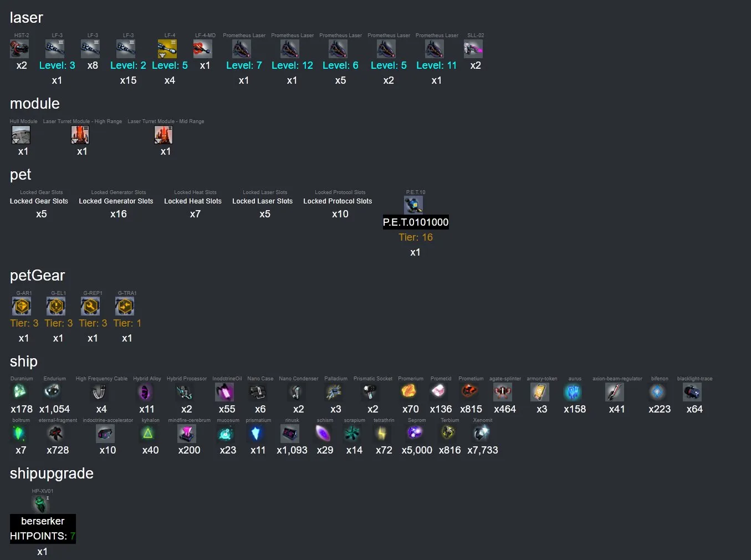Select the Prometheus Laser Level 12 icon

coord(290,49)
